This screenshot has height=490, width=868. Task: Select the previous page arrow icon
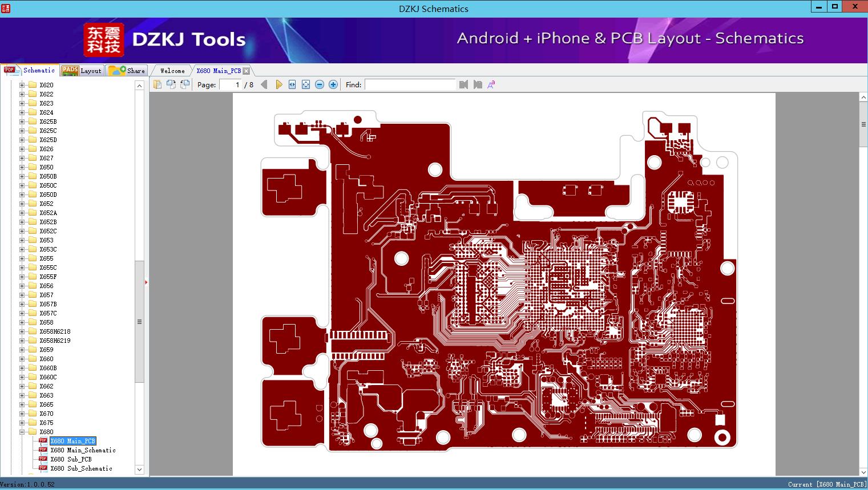click(x=263, y=84)
